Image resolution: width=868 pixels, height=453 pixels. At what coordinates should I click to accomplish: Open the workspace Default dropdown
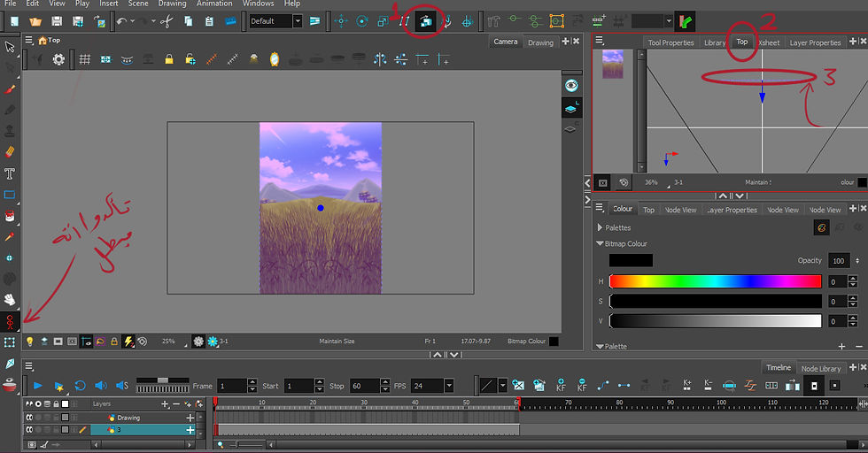coord(298,21)
